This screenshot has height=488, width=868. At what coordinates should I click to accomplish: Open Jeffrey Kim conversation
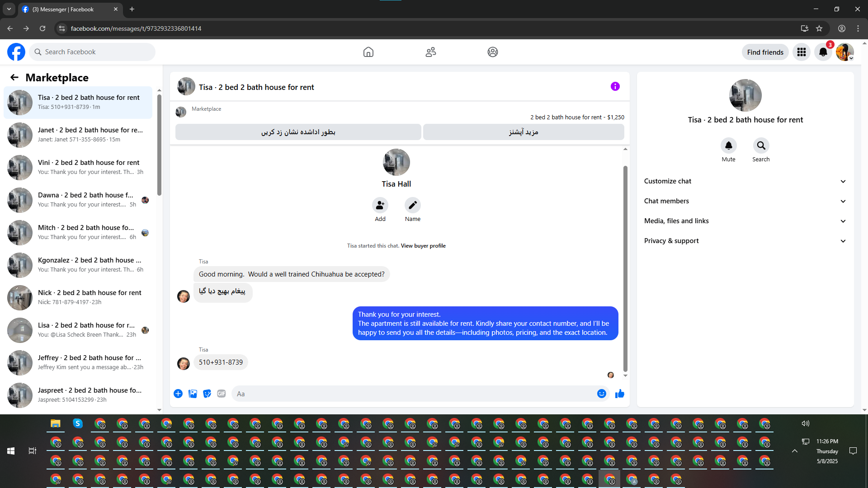point(78,362)
